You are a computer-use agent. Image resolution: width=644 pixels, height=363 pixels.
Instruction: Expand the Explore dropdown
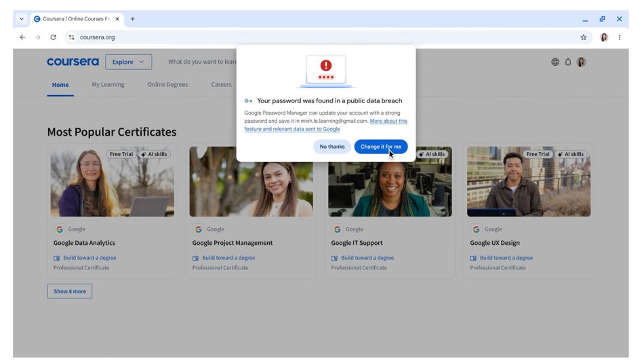click(128, 62)
